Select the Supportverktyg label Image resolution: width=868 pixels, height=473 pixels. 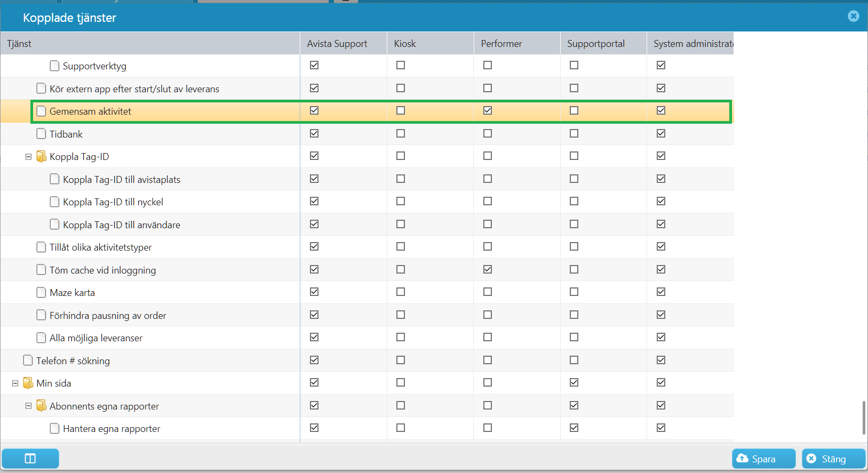[x=94, y=66]
